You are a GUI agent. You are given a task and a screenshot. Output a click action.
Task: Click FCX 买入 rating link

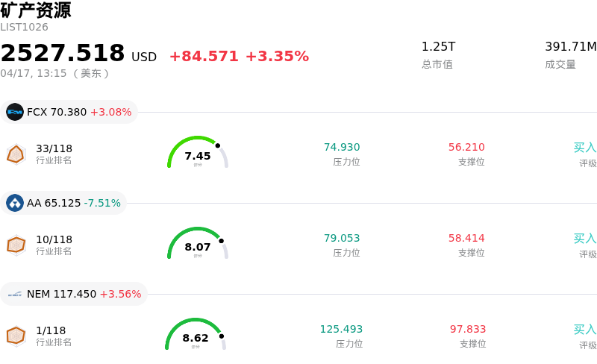point(584,148)
